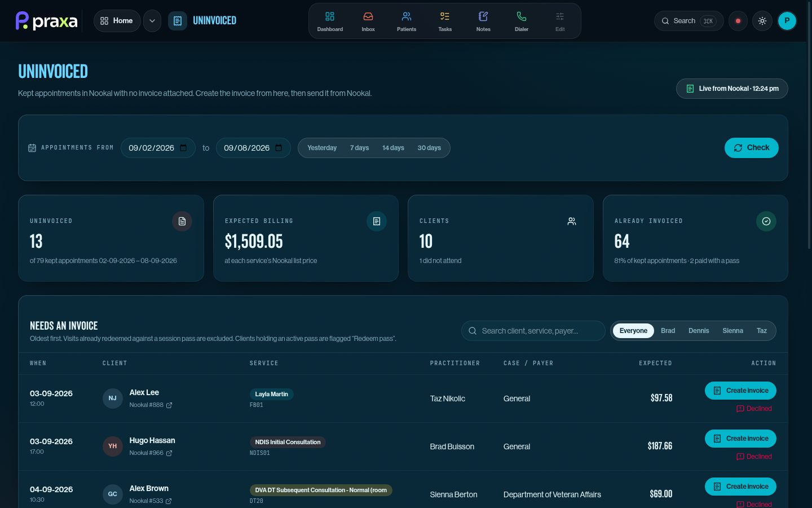Select the 7 days range preset
This screenshot has height=508, width=812.
[359, 148]
